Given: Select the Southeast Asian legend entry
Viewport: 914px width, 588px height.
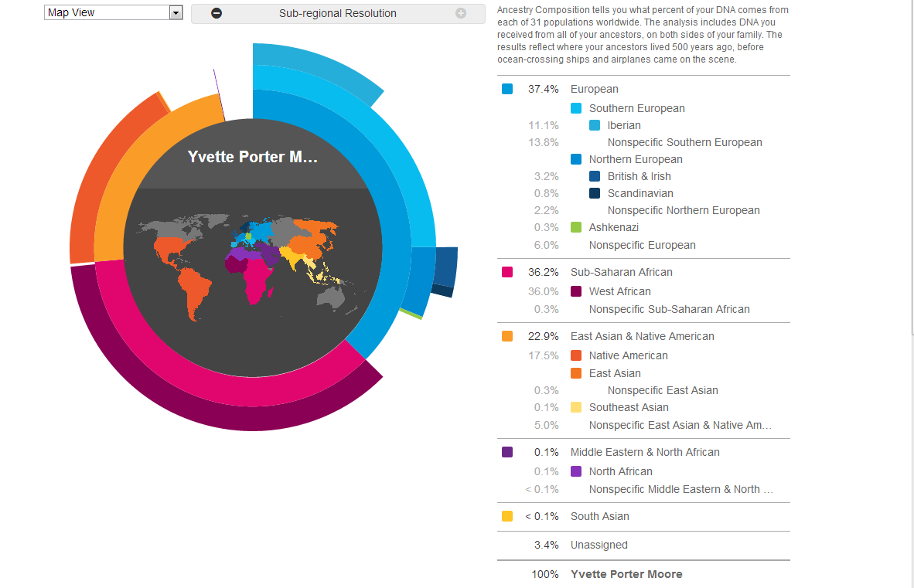Looking at the screenshot, I should pos(629,407).
